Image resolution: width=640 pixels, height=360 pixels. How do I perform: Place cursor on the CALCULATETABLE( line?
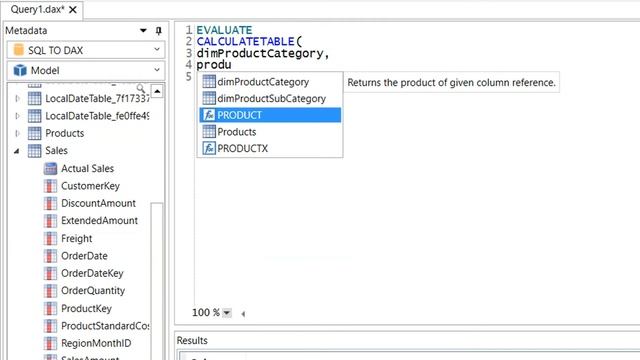249,42
